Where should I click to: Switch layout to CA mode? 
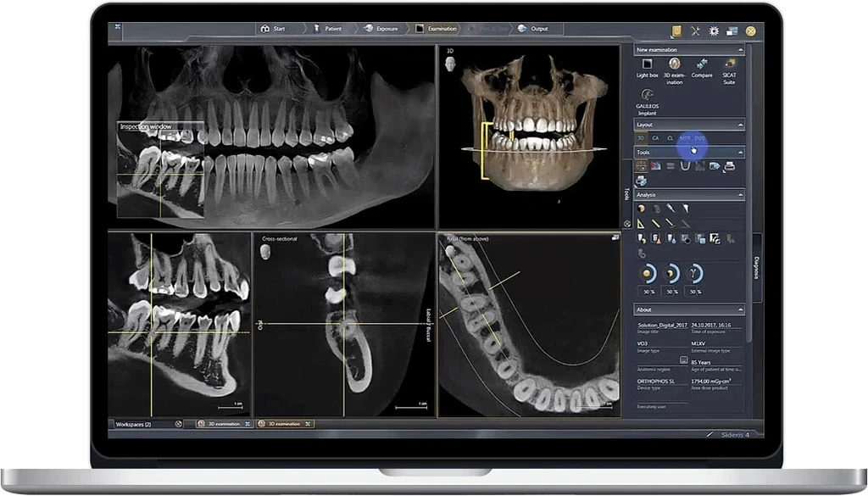coord(655,137)
